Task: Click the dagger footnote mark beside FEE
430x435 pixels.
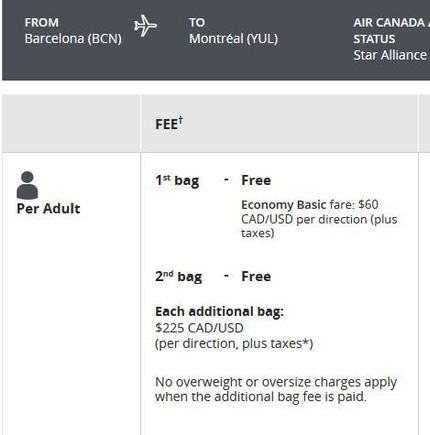Action: [x=180, y=120]
